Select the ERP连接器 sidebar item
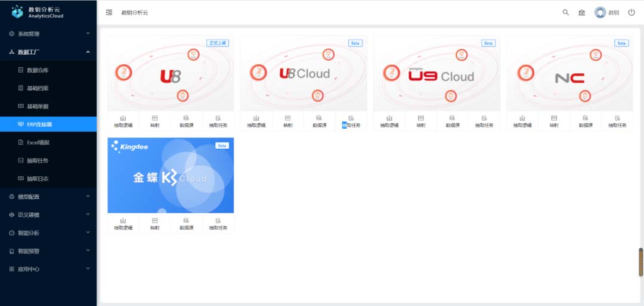The image size is (644, 306). click(x=48, y=124)
